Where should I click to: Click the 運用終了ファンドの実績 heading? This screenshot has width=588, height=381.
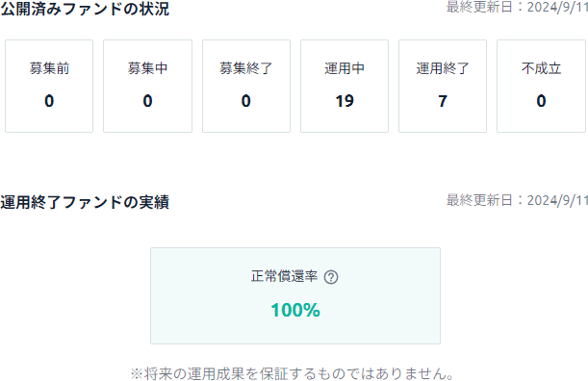coord(85,202)
